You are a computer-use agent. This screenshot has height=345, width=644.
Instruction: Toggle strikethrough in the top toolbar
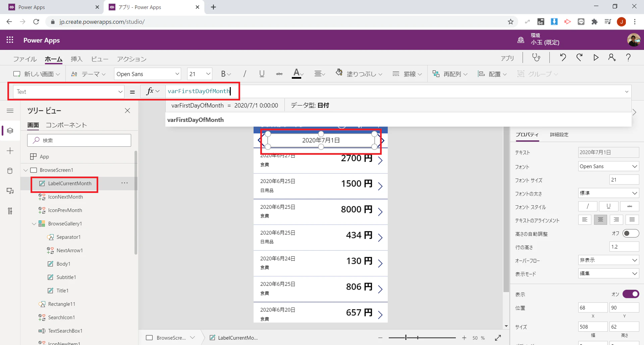tap(279, 74)
